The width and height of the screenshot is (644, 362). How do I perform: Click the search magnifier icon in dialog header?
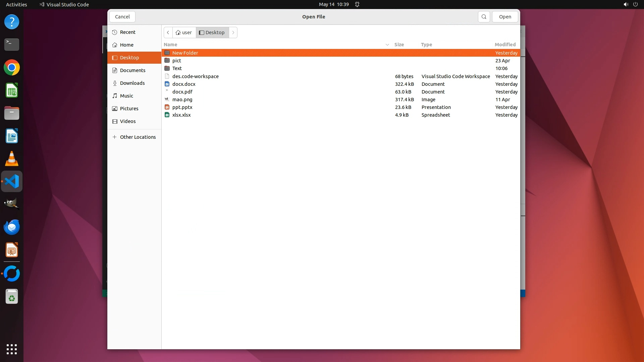click(484, 17)
